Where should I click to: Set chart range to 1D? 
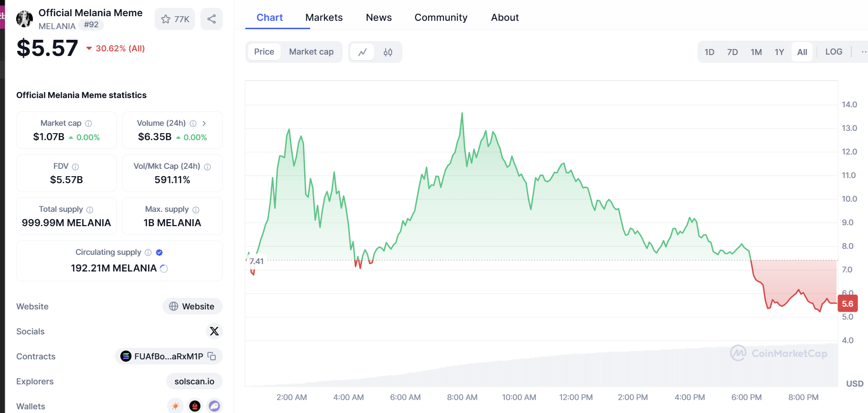click(709, 52)
